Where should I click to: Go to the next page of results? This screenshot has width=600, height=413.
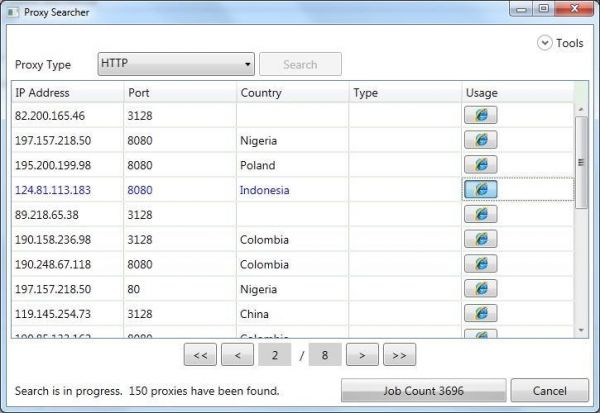tap(362, 354)
